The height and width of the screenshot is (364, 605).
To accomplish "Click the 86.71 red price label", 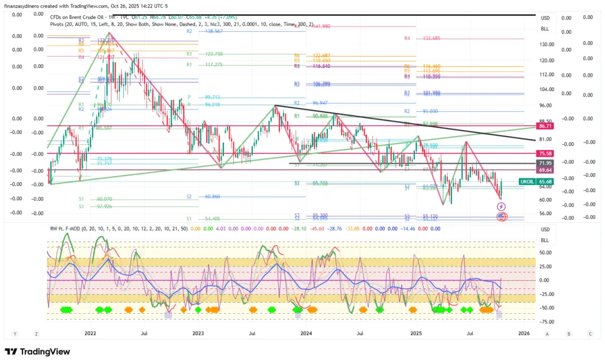I will (x=545, y=126).
